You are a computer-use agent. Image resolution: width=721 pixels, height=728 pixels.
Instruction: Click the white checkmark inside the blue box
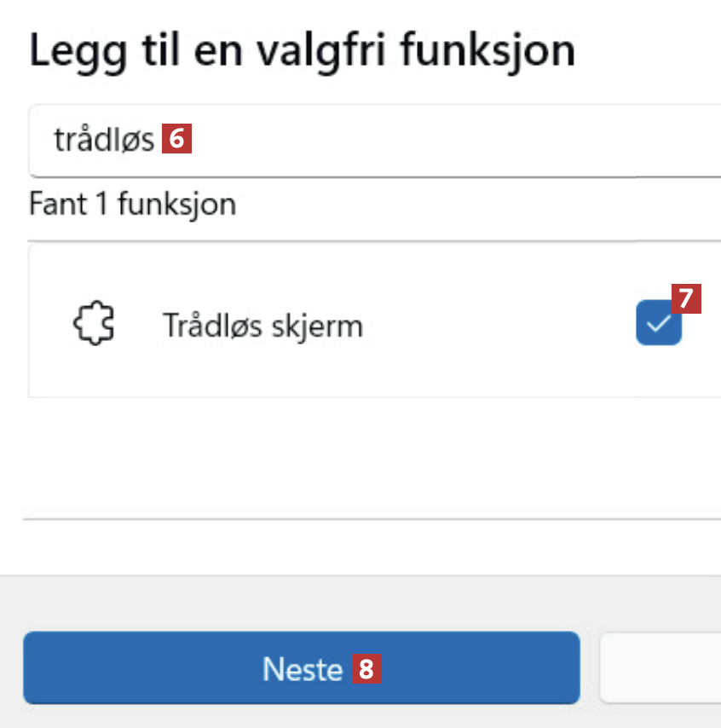[x=658, y=325]
